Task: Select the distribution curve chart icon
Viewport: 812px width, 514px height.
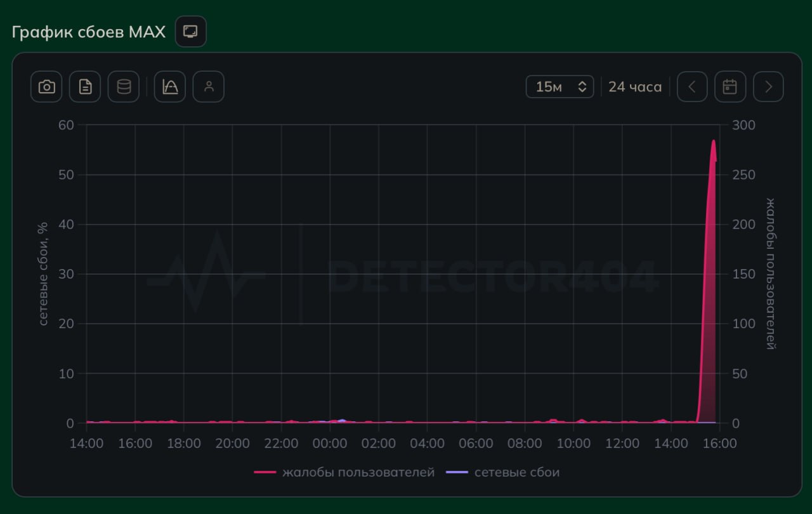Action: tap(170, 87)
